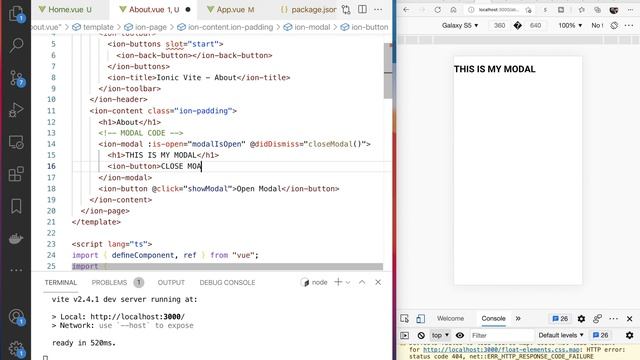
Task: Switch to DevTools Console tab
Action: pos(493,318)
